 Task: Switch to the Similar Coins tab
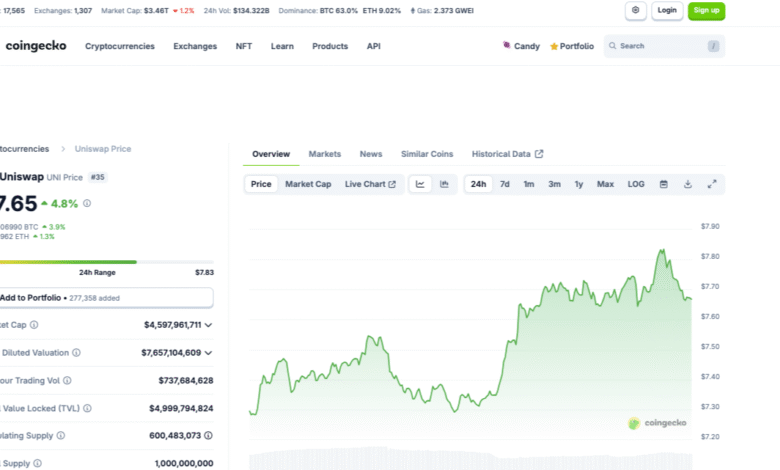click(427, 154)
